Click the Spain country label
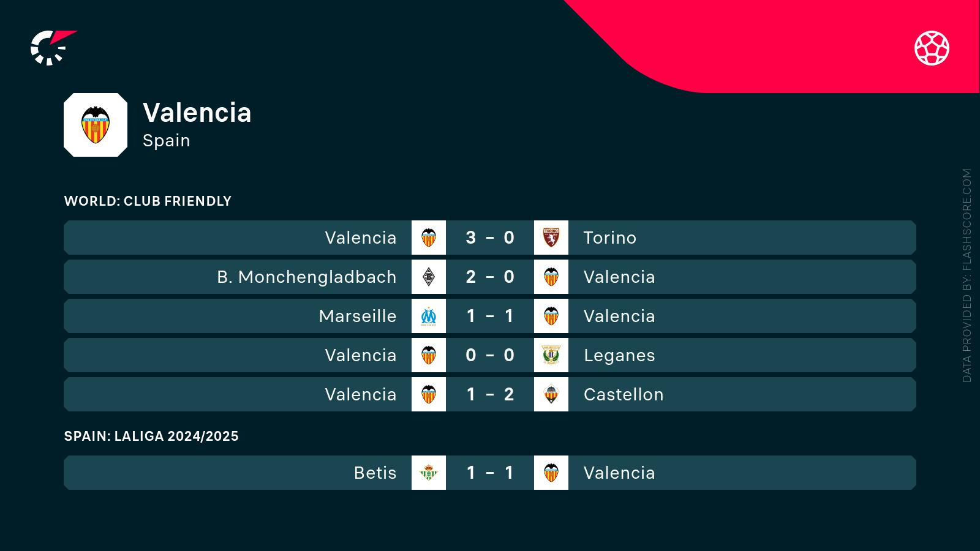This screenshot has height=551, width=980. tap(167, 141)
